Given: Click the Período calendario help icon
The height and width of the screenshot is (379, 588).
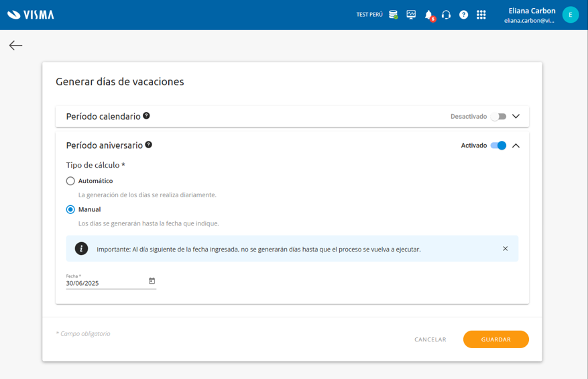Looking at the screenshot, I should pos(146,115).
